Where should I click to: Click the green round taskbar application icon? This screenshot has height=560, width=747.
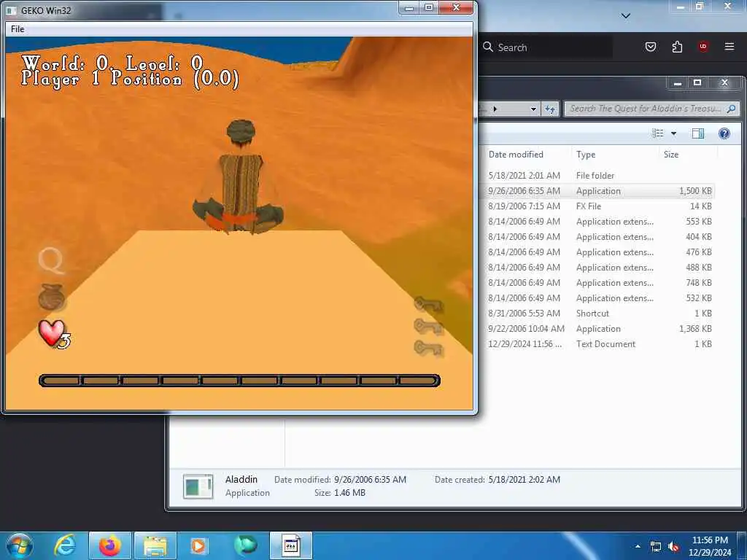click(246, 545)
